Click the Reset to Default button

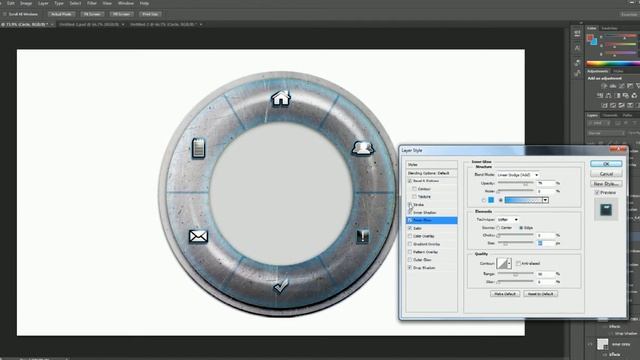click(x=540, y=294)
